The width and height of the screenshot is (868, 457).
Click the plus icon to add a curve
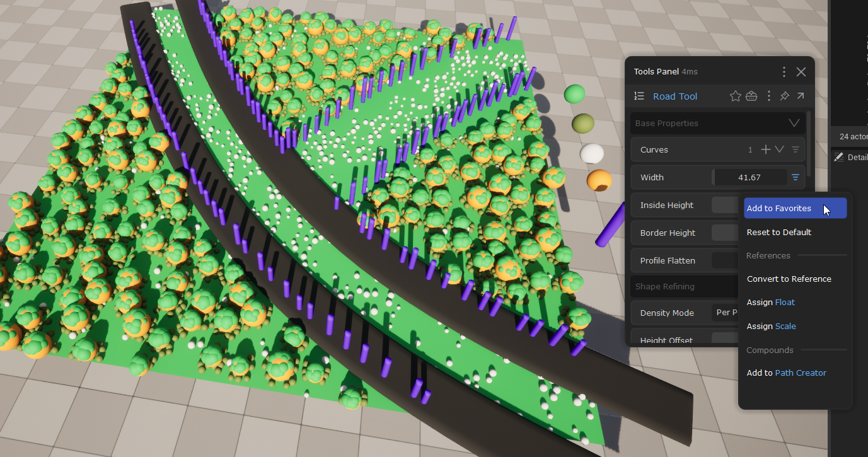tap(765, 149)
